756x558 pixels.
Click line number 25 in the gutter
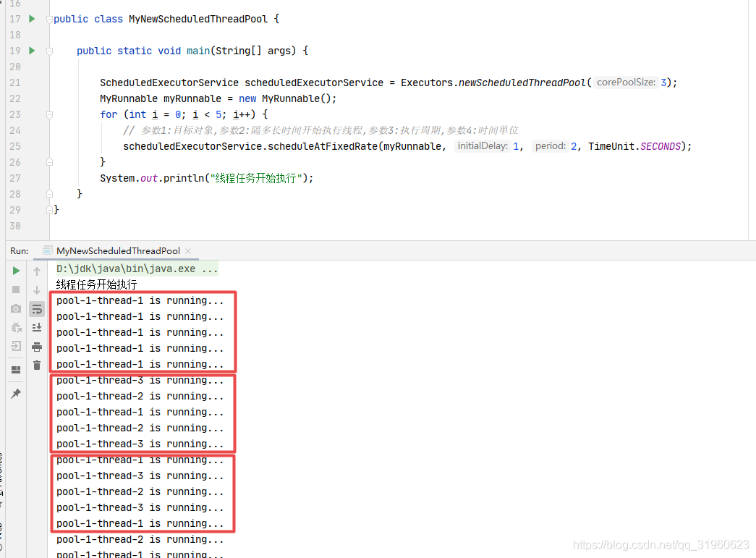15,146
